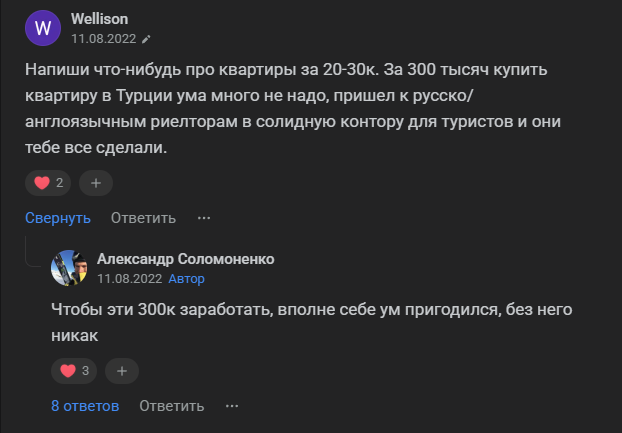Collapse the thread via Свернуть

(x=58, y=217)
